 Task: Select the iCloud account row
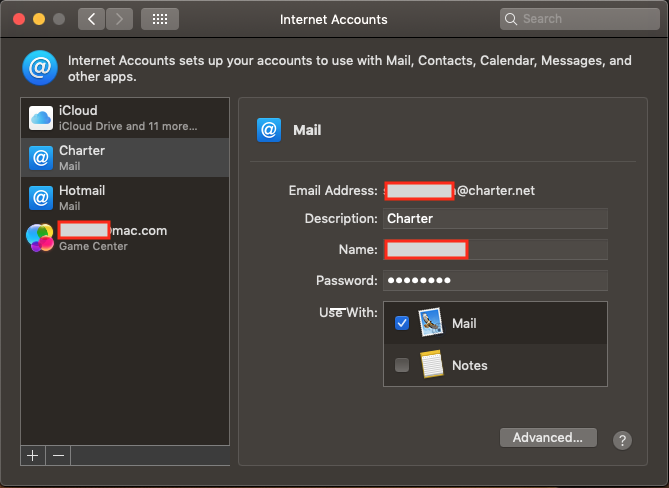[x=125, y=118]
